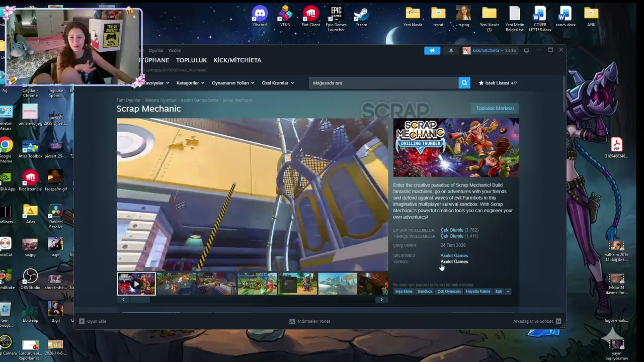Select the Steam desktop icon
Image resolution: width=644 pixels, height=362 pixels.
(362, 16)
